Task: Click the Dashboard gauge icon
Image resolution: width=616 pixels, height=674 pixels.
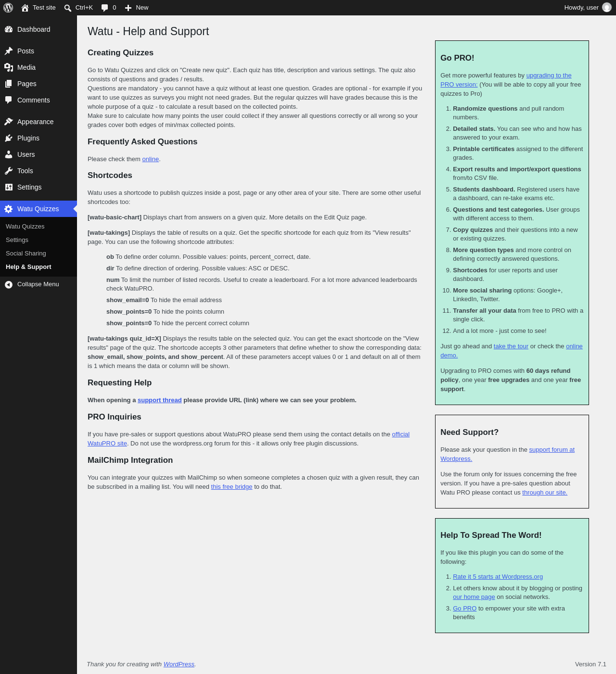Action: click(x=9, y=29)
